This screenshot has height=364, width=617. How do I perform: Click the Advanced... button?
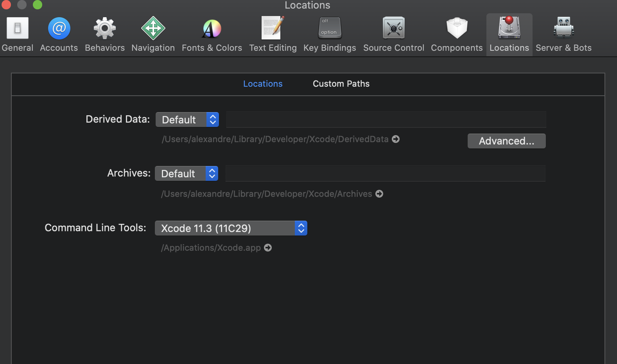[x=506, y=141]
